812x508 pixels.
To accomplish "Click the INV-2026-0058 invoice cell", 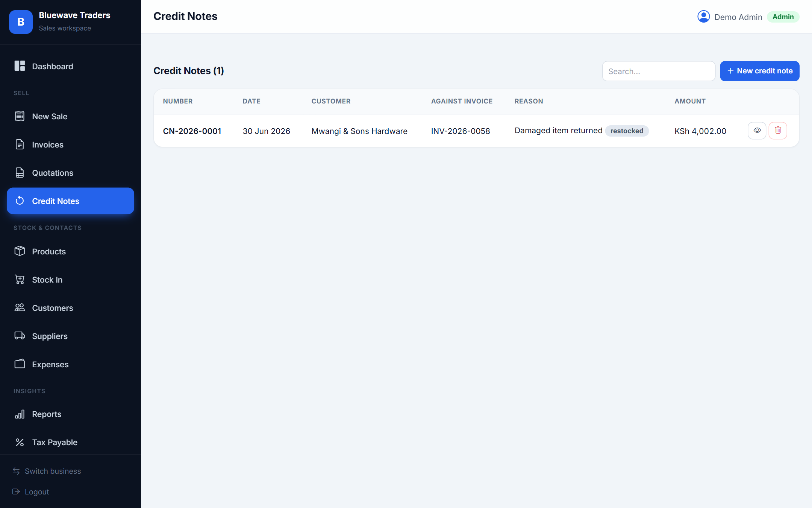I will coord(461,131).
